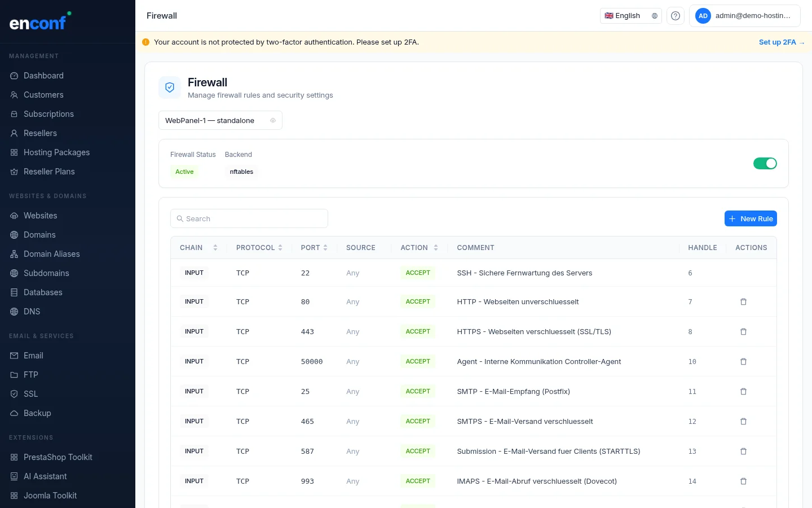Focus the rule Search field
Viewport: 812px width, 508px height.
tap(249, 218)
